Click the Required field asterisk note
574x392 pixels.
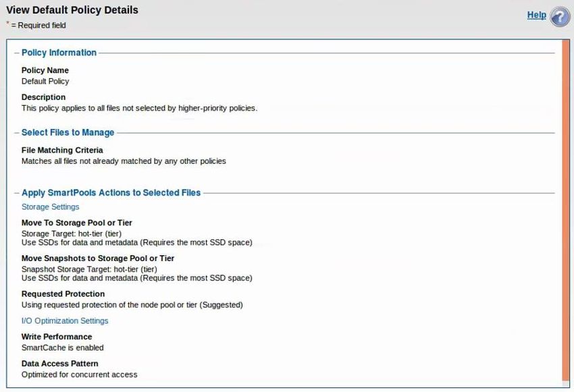(x=36, y=25)
